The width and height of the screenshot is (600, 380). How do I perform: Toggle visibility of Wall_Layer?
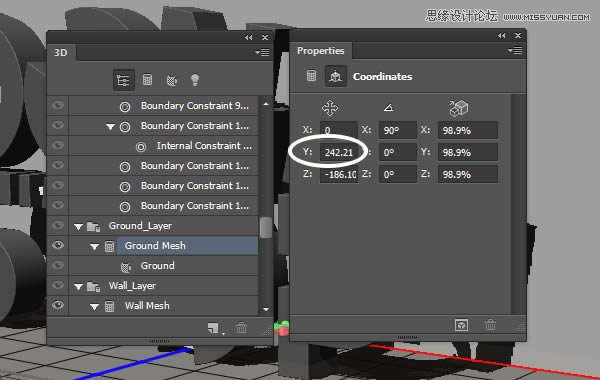(x=58, y=285)
